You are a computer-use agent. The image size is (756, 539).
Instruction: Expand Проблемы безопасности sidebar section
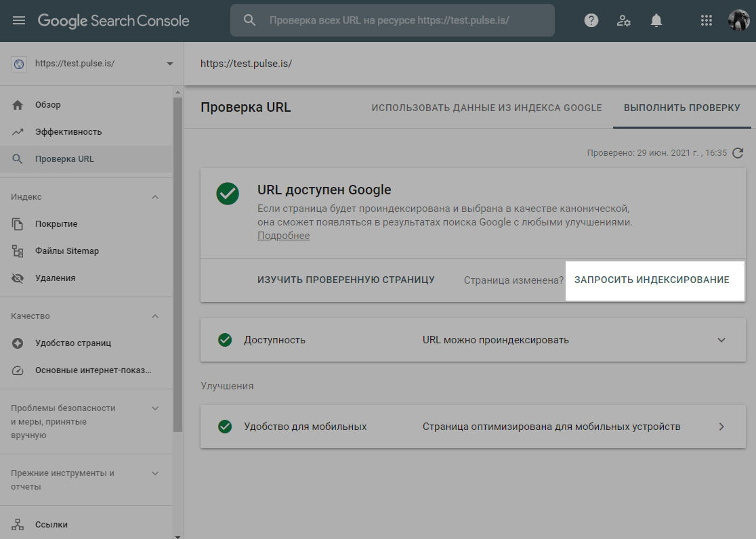pos(155,408)
